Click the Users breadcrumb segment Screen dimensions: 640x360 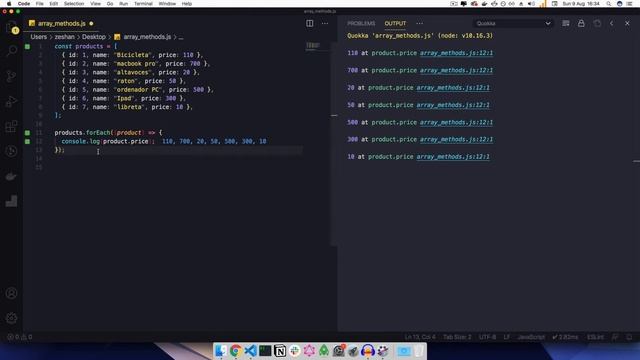pyautogui.click(x=39, y=37)
